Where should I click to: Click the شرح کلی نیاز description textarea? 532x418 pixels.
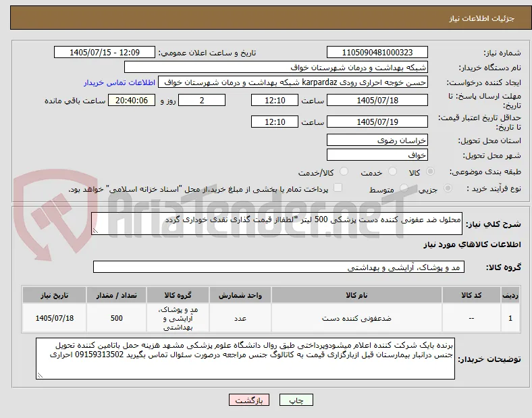click(277, 224)
